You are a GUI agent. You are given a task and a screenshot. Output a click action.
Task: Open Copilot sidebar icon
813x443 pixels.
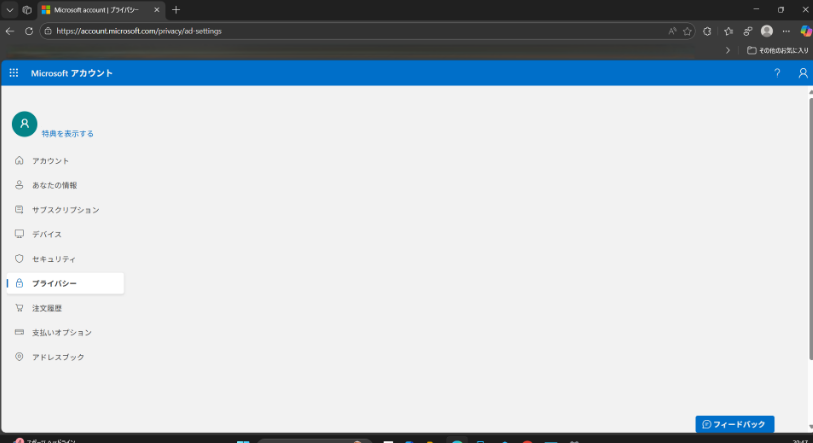tap(806, 31)
